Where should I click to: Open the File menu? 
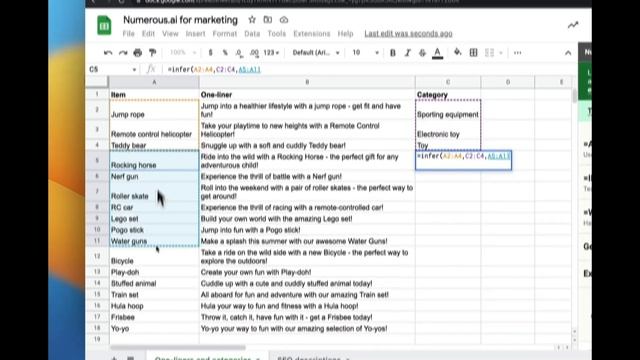tap(128, 33)
